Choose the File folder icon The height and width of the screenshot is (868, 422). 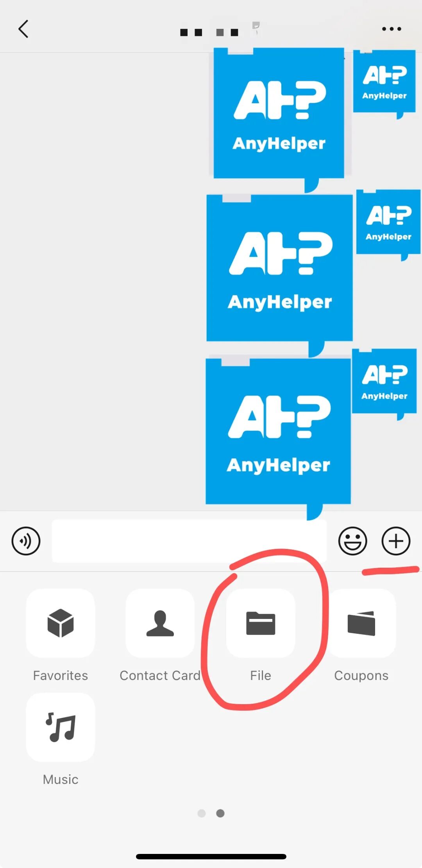pos(261,623)
